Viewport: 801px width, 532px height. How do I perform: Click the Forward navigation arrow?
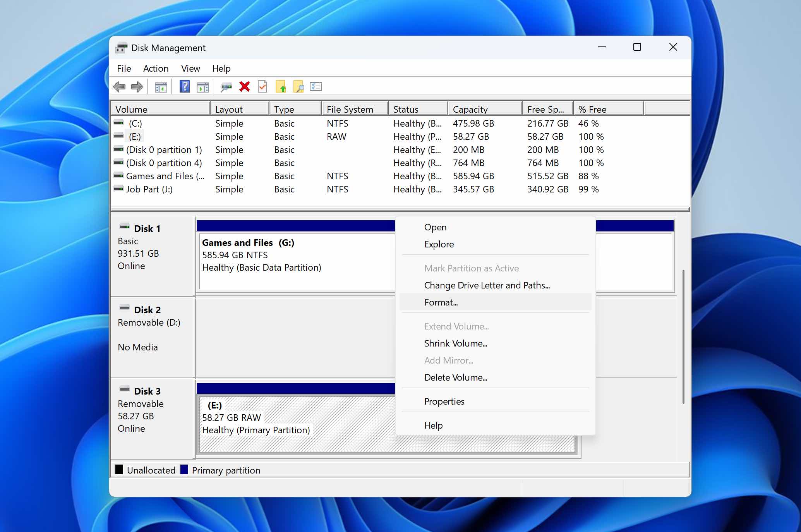pyautogui.click(x=136, y=86)
